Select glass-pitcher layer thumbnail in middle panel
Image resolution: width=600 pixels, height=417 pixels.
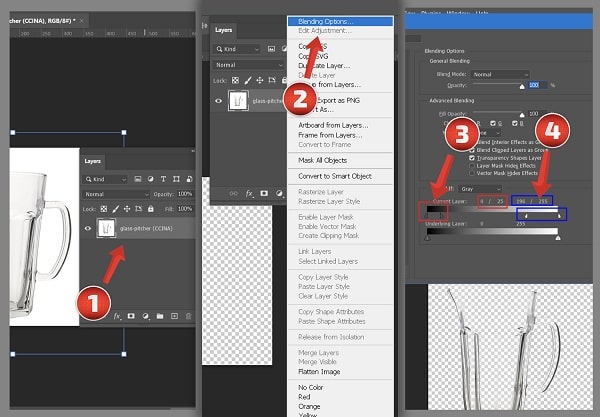pos(238,101)
